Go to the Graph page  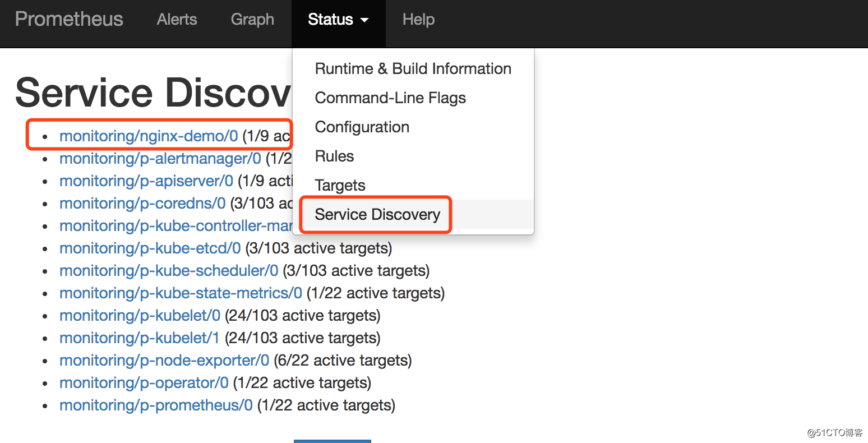tap(252, 19)
